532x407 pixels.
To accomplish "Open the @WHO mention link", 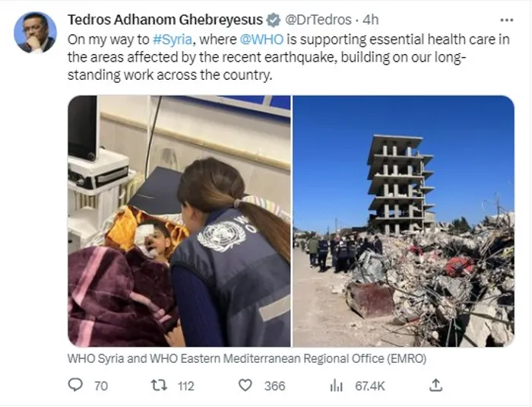I will 261,40.
